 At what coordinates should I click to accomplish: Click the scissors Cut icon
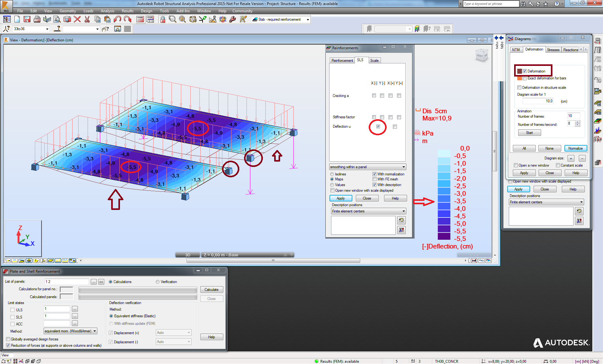(87, 19)
